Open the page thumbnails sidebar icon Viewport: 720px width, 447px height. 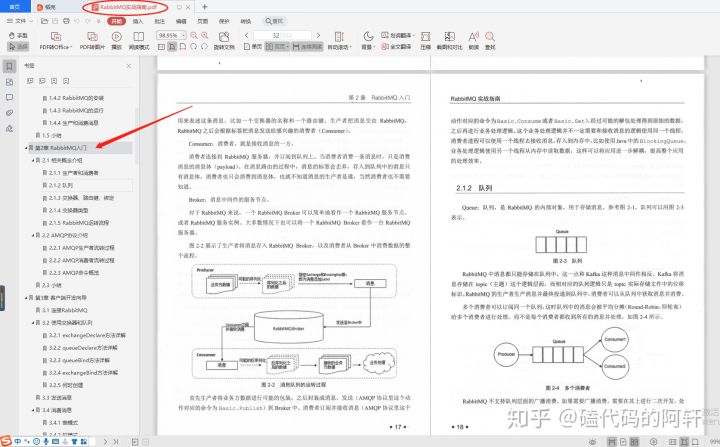click(9, 82)
